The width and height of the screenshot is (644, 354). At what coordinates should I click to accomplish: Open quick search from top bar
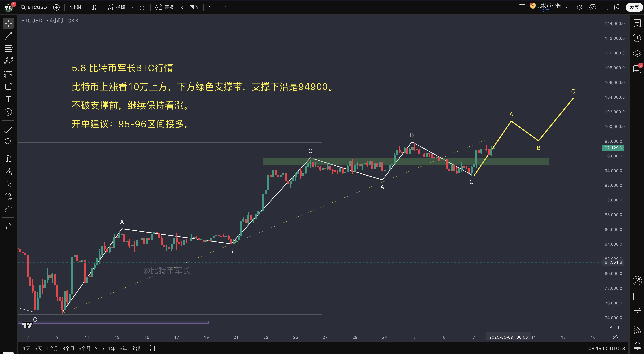[x=580, y=7]
